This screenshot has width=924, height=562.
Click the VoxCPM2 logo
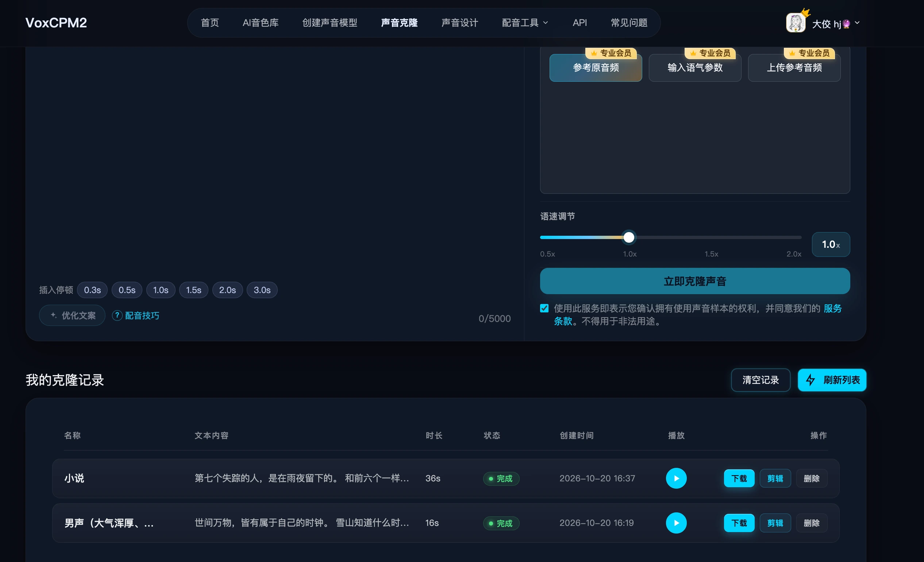[x=56, y=23]
